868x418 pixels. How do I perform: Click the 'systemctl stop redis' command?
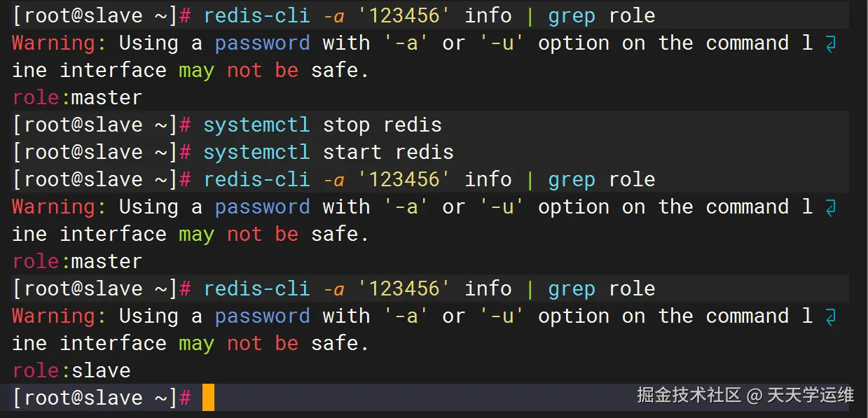[322, 125]
